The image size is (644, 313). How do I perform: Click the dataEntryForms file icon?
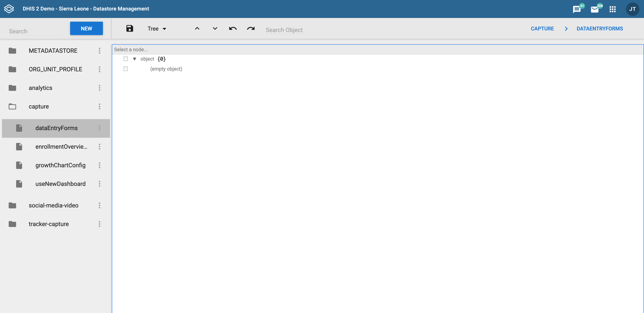(x=19, y=128)
